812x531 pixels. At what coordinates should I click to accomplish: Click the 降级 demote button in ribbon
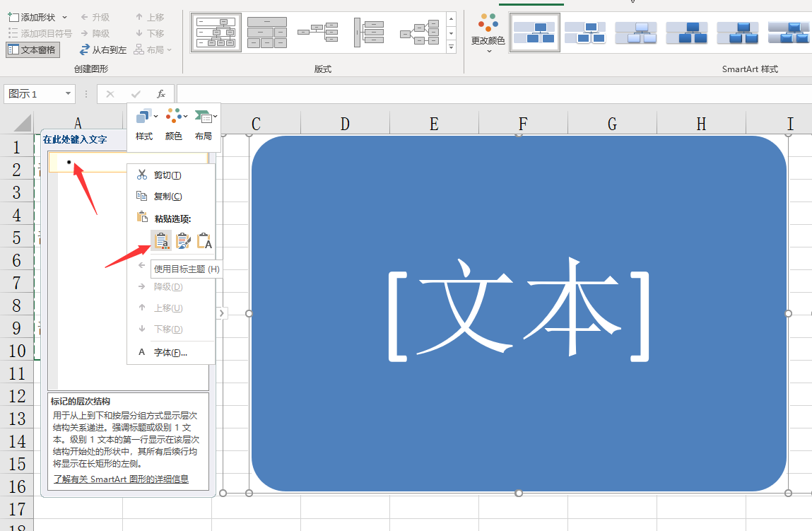pyautogui.click(x=95, y=33)
